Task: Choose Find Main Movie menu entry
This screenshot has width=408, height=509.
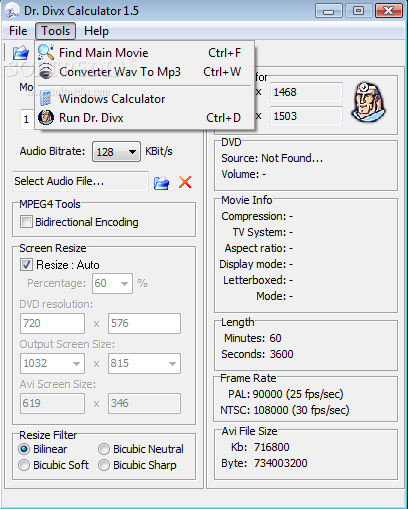Action: 145,53
